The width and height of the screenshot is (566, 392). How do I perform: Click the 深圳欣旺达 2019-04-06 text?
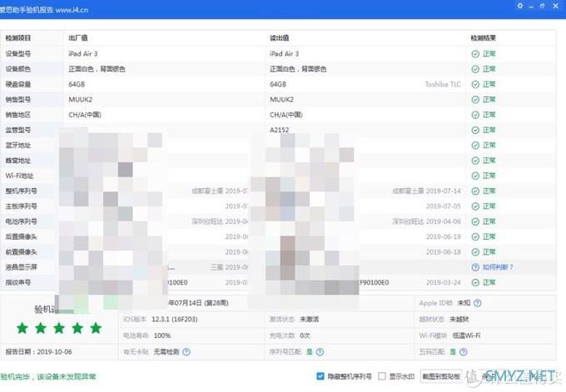[x=427, y=221]
